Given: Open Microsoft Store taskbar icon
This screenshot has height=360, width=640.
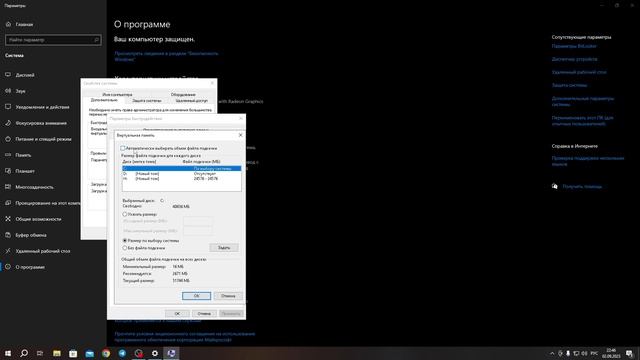Looking at the screenshot, I should [x=73, y=353].
